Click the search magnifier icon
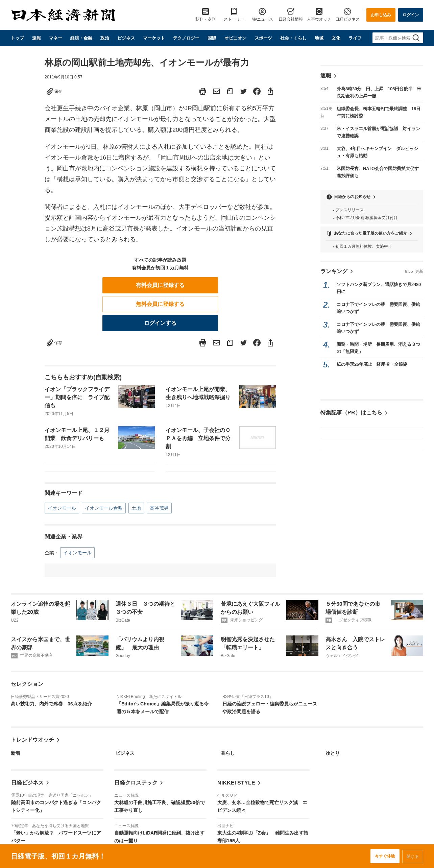434x868 pixels. click(x=416, y=38)
